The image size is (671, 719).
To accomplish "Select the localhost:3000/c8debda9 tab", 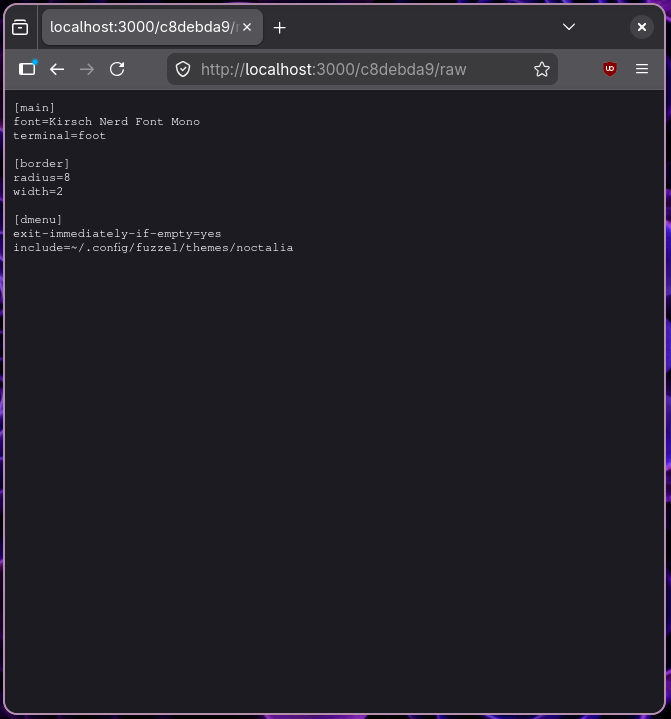I will coord(140,28).
